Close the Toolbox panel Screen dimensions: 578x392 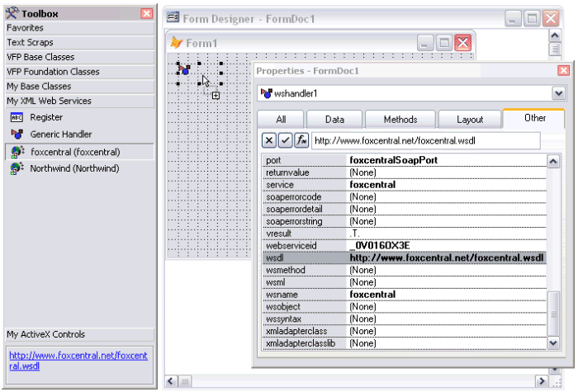point(146,14)
